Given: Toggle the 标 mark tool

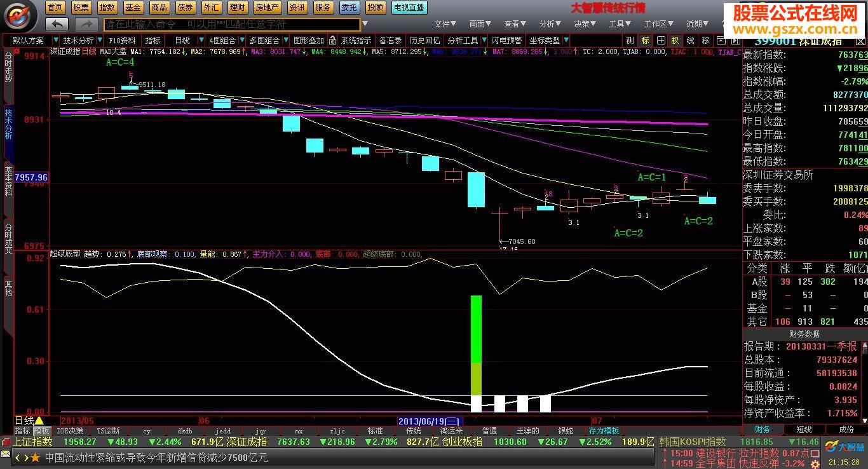Looking at the screenshot, I should click(x=646, y=40).
